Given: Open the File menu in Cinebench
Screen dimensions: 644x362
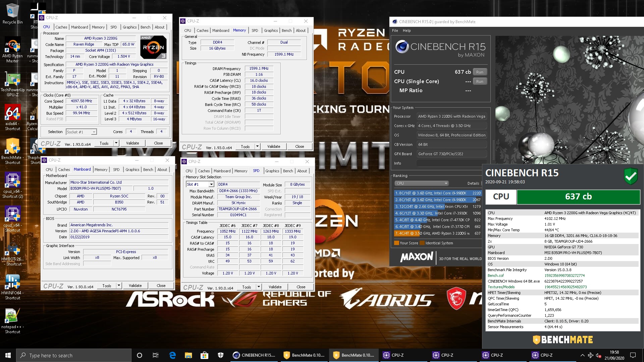Looking at the screenshot, I should [395, 31].
